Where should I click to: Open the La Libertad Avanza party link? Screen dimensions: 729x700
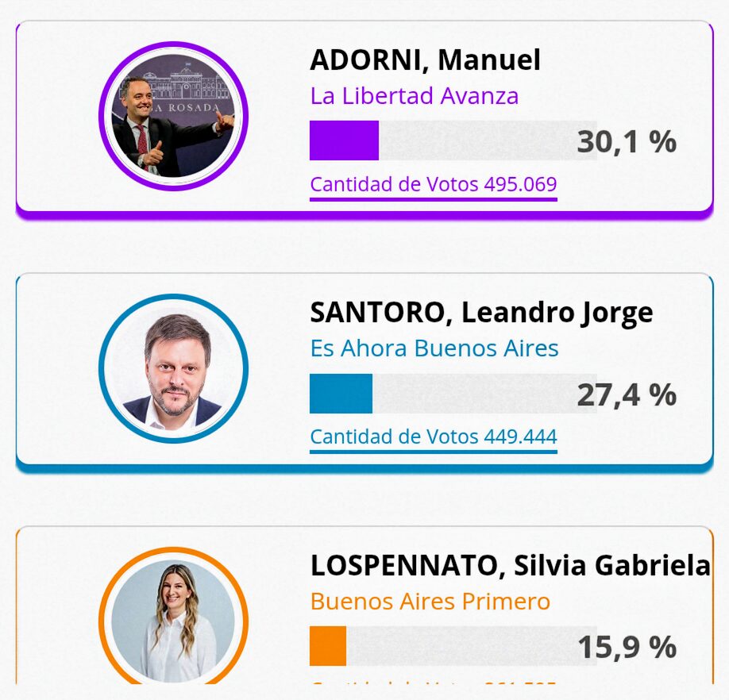coord(414,95)
